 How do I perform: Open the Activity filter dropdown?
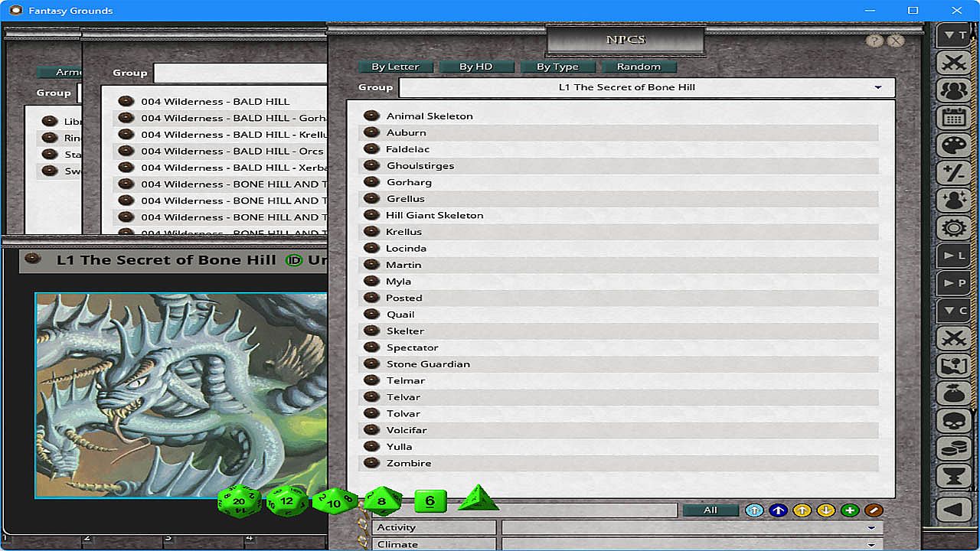coord(692,527)
